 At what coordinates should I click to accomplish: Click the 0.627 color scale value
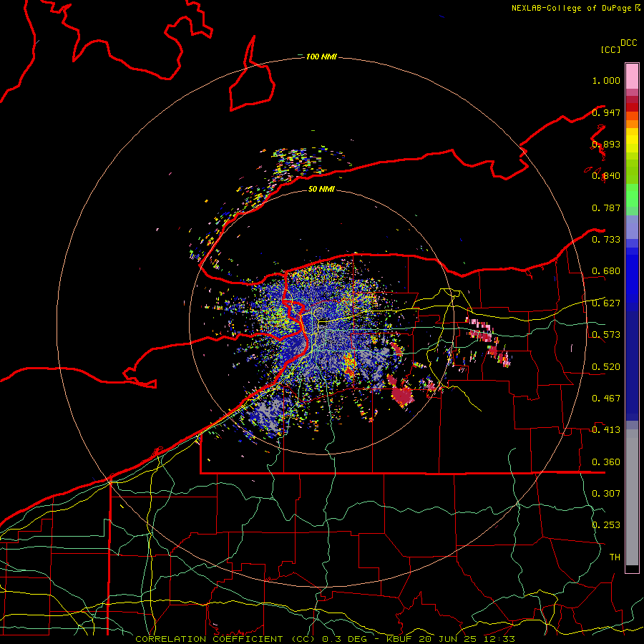pos(606,303)
